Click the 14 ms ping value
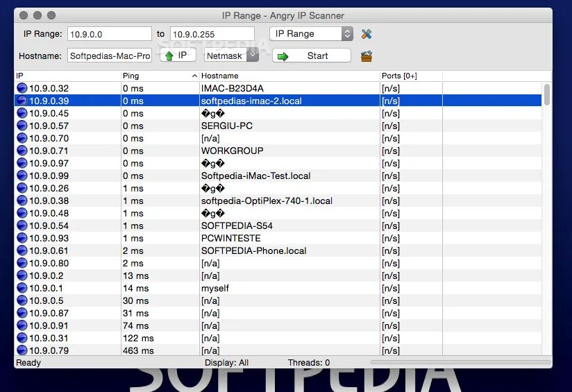The height and width of the screenshot is (392, 572). point(135,288)
